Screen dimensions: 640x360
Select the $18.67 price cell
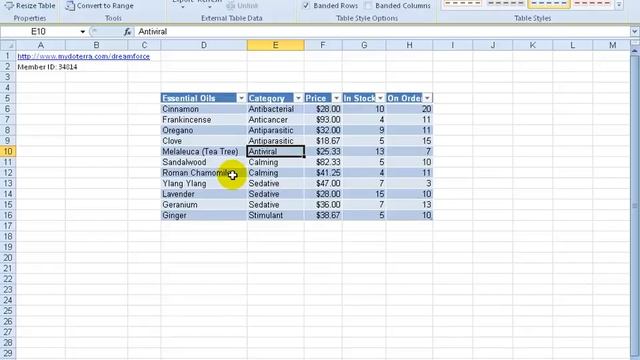pos(323,141)
